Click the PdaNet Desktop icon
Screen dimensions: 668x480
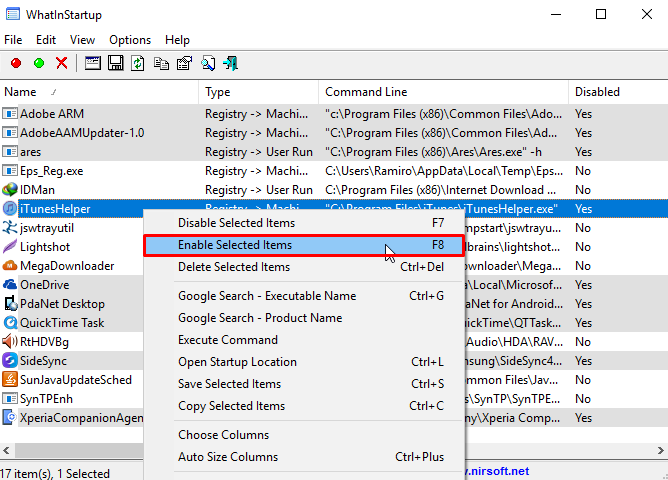(10, 304)
